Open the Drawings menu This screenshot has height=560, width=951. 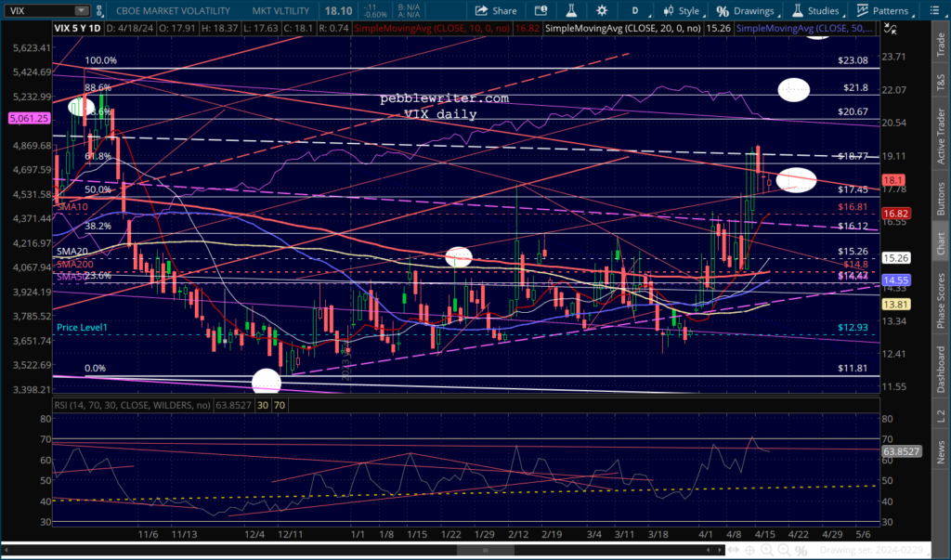click(748, 11)
